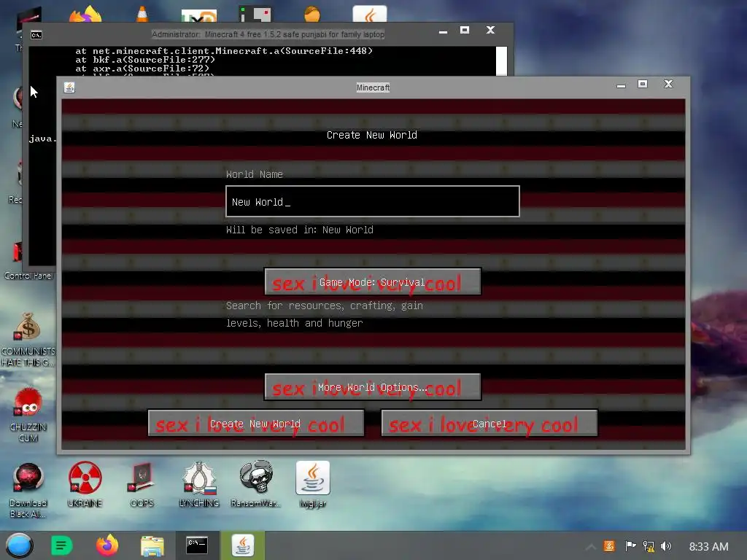The image size is (747, 560).
Task: Close the Administrator command prompt window
Action: 490,30
